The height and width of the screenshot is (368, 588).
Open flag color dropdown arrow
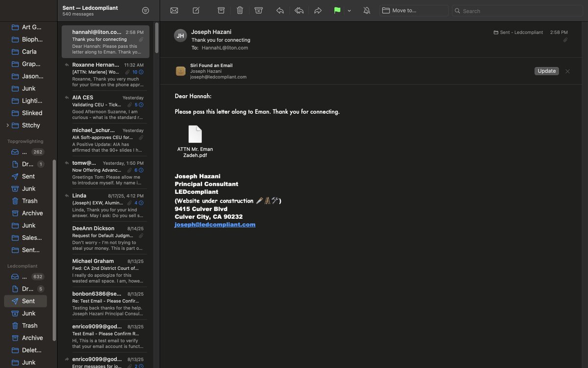[349, 11]
